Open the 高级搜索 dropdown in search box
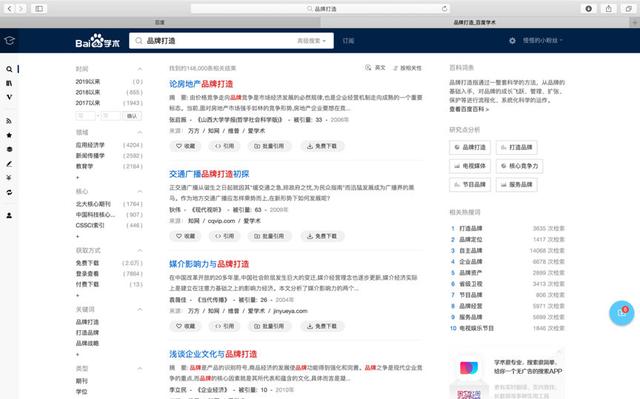Viewport: 640px width, 399px height. pos(311,41)
